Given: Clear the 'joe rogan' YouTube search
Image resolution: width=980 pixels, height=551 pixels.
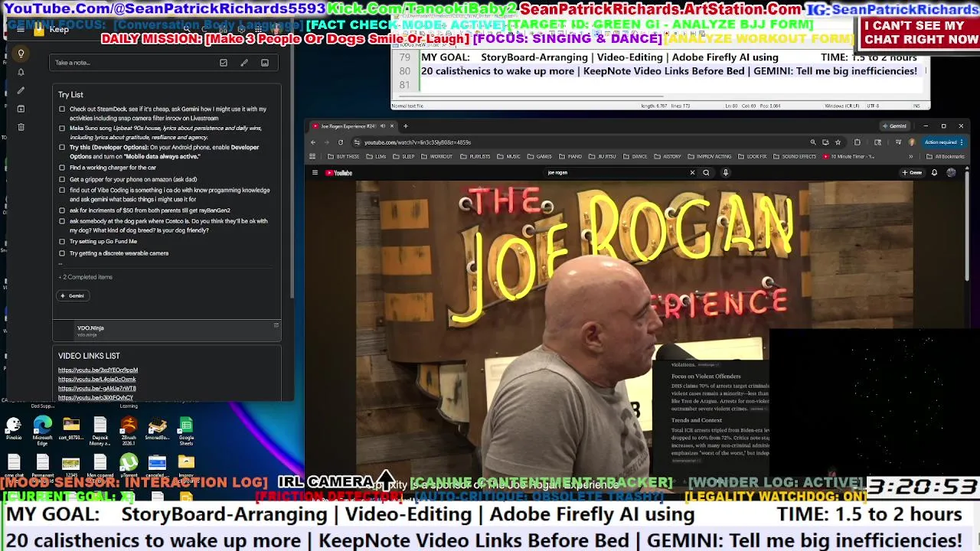Looking at the screenshot, I should click(692, 173).
